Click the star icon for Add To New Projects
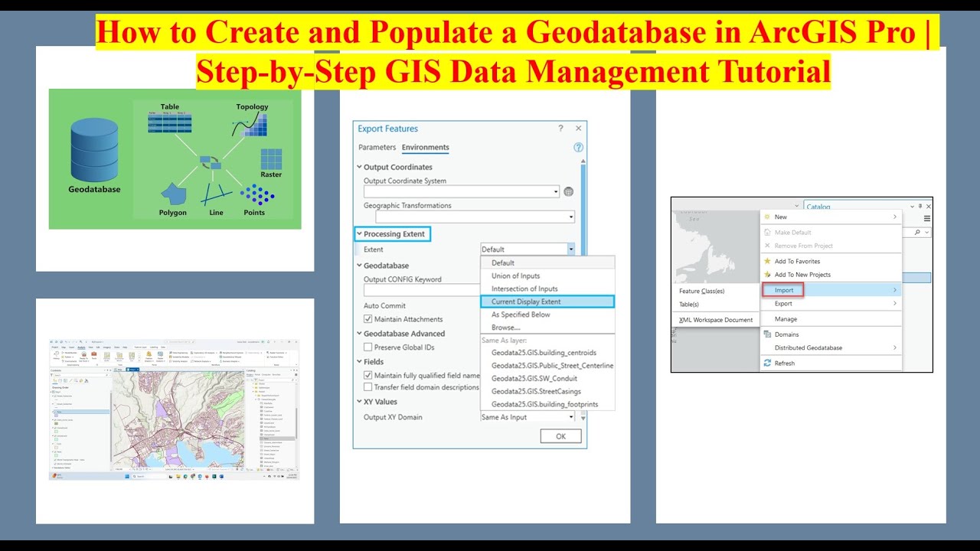 click(x=767, y=275)
